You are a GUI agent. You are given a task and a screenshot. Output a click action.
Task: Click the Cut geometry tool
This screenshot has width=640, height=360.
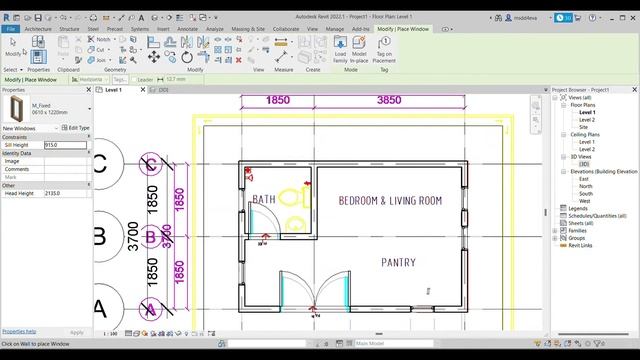pyautogui.click(x=97, y=49)
